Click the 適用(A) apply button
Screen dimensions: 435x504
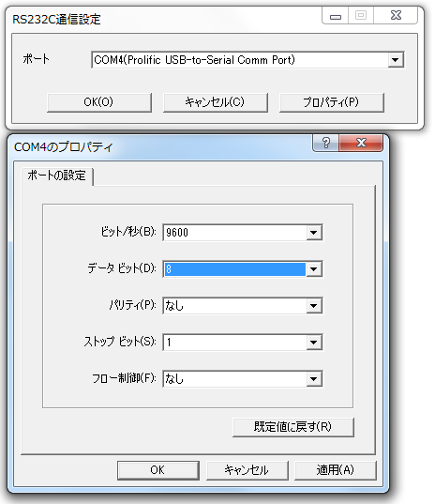336,470
